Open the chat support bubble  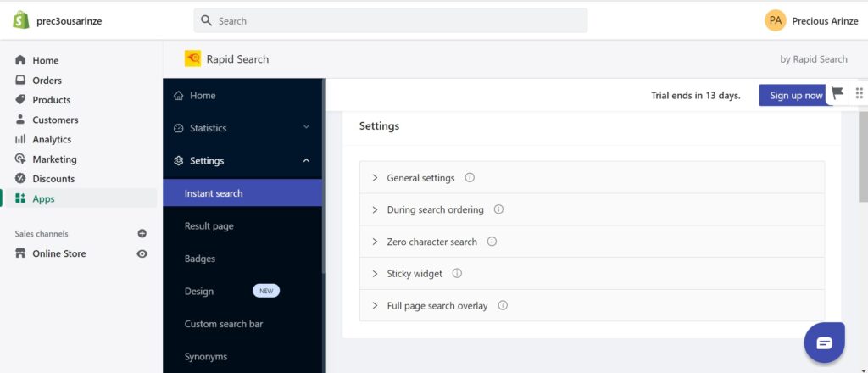pos(824,342)
